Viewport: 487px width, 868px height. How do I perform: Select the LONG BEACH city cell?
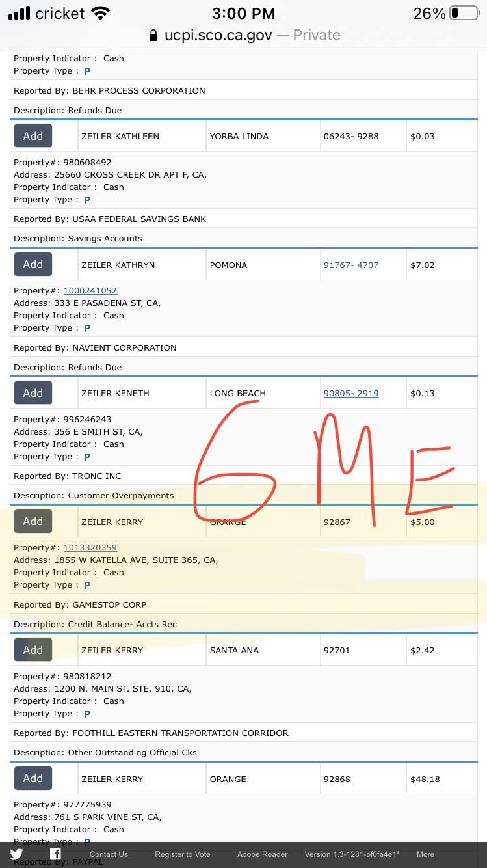pos(263,393)
